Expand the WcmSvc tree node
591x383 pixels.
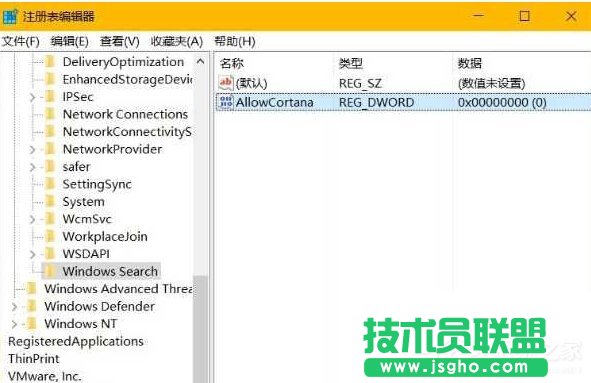pyautogui.click(x=33, y=219)
